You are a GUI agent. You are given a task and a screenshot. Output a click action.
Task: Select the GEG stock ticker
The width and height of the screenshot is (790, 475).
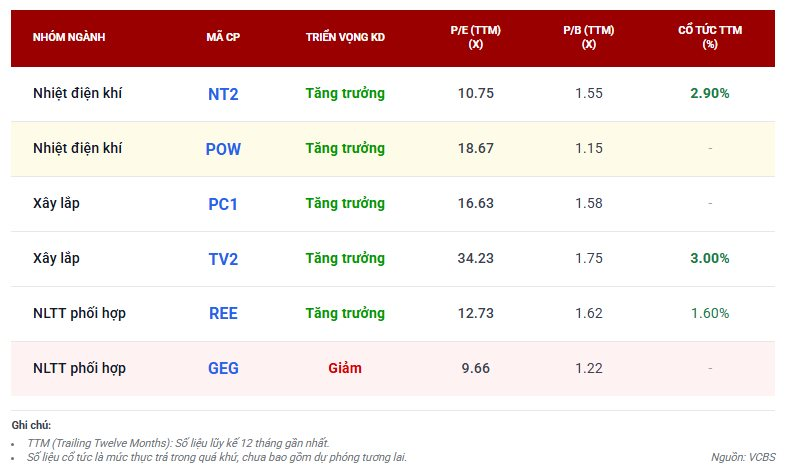(223, 368)
